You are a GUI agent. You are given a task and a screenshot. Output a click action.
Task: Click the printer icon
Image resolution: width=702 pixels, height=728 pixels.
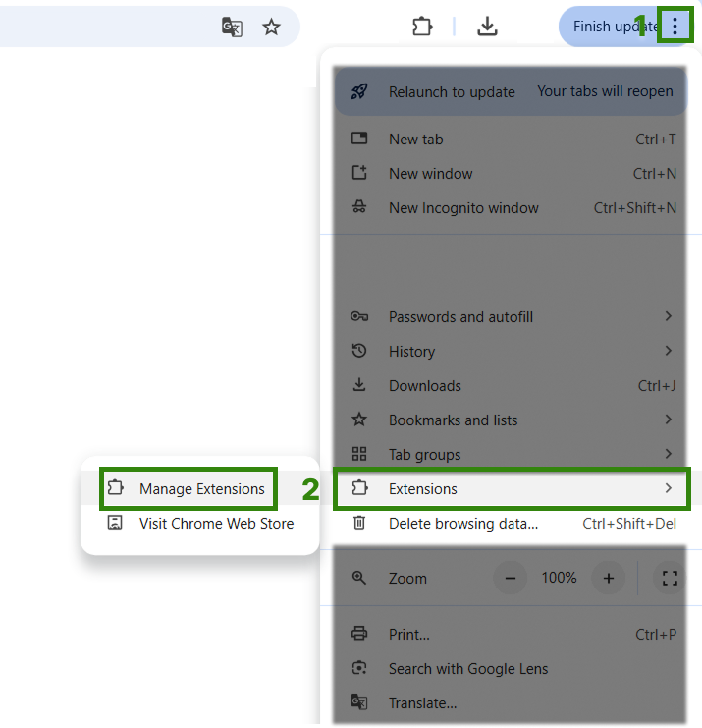(x=359, y=634)
